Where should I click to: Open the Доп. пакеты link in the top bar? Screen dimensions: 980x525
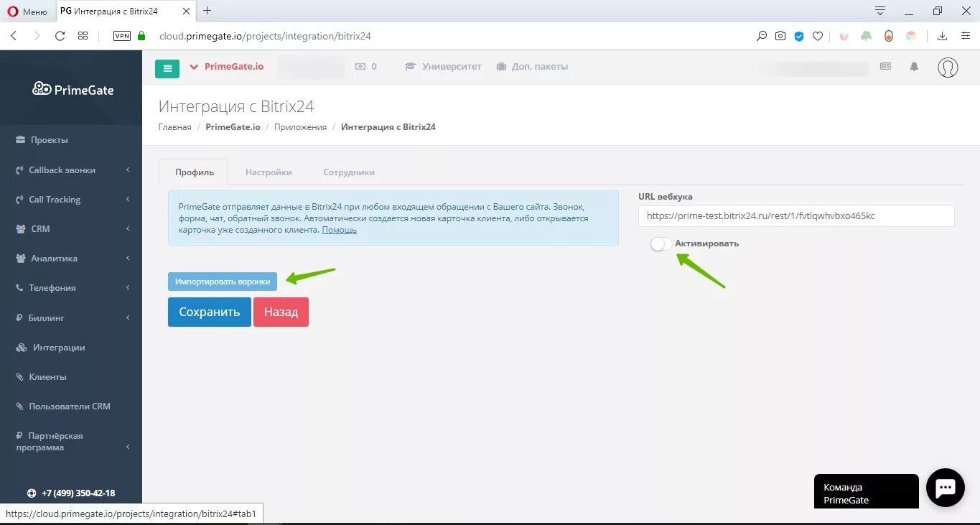[532, 66]
